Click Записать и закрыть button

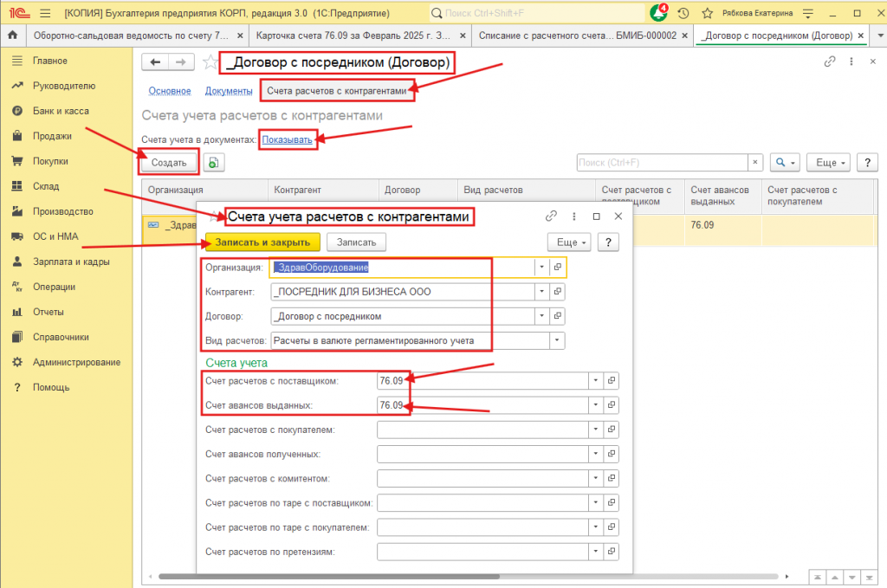tap(263, 242)
